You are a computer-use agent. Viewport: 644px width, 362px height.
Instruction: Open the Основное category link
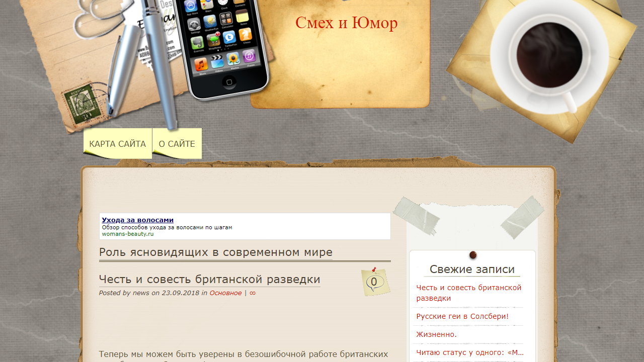tap(225, 293)
